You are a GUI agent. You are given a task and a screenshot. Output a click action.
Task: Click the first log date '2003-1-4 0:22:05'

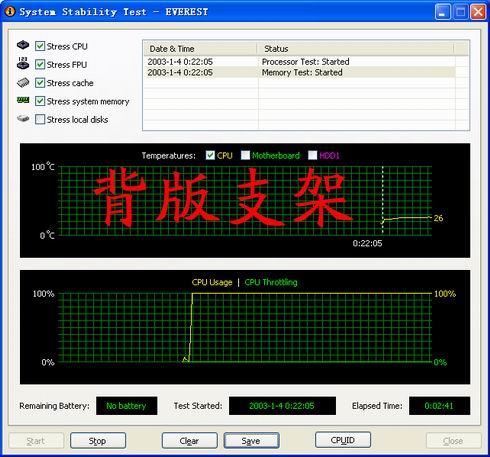point(180,62)
